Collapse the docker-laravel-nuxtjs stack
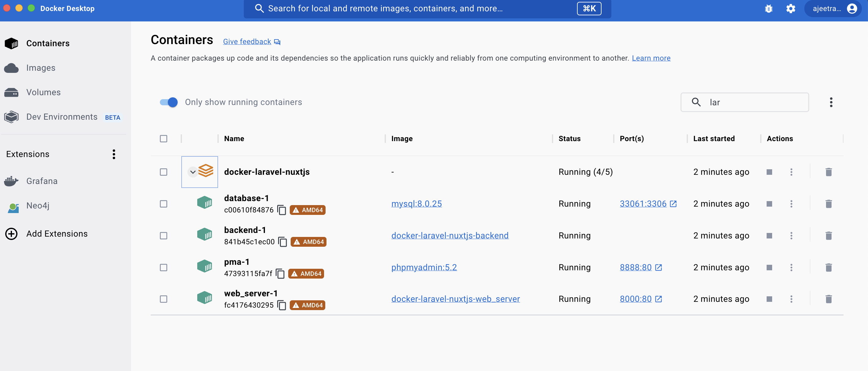868x371 pixels. [x=193, y=172]
